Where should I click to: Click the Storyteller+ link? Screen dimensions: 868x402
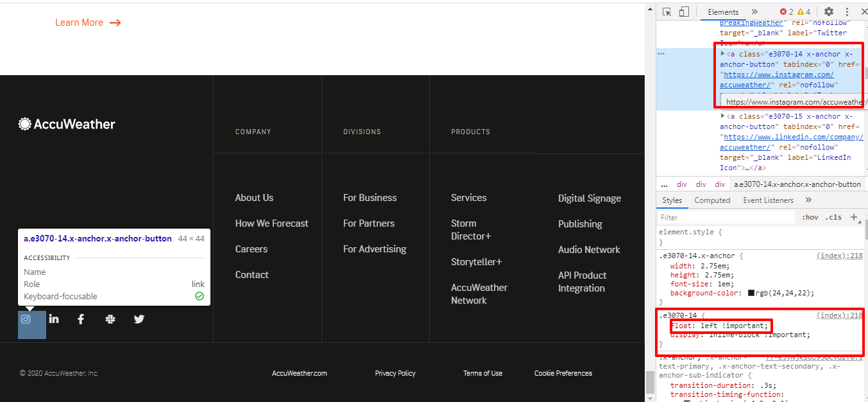point(477,262)
